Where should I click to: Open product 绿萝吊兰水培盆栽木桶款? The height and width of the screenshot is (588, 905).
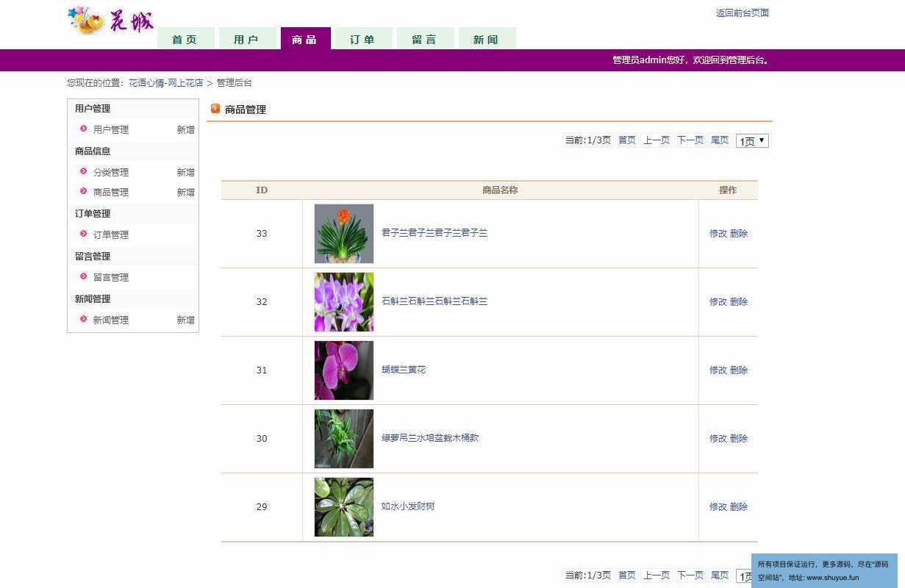pos(430,438)
